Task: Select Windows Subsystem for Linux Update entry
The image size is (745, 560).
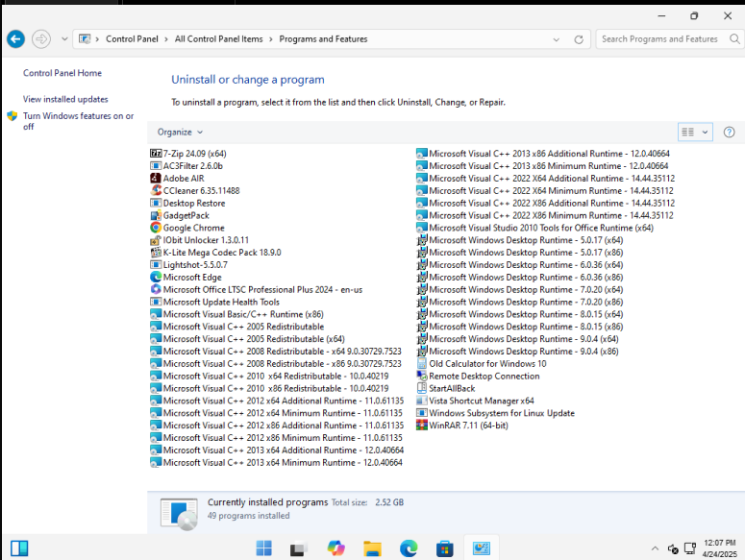Action: click(x=496, y=412)
